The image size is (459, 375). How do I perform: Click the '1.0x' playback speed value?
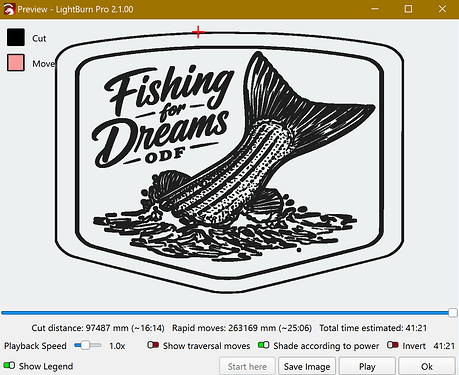[x=117, y=346]
